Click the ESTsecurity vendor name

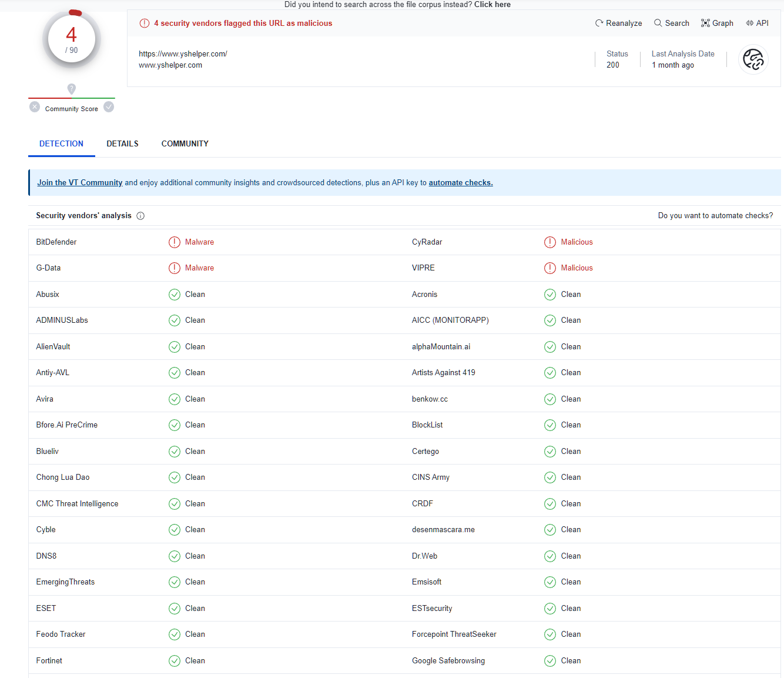[x=433, y=609]
